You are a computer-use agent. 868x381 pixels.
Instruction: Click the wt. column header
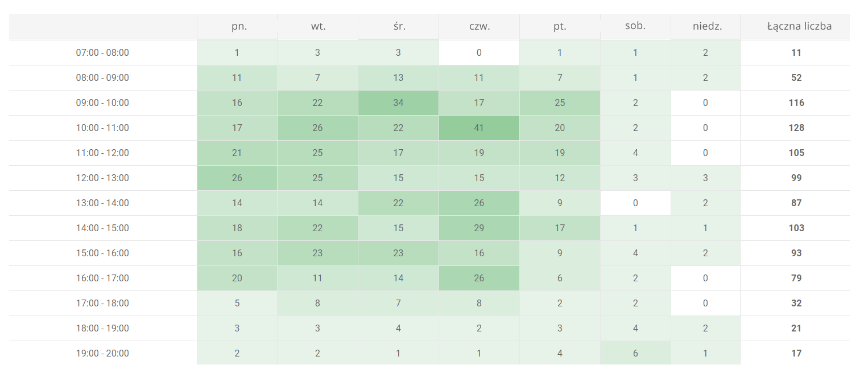(x=318, y=26)
